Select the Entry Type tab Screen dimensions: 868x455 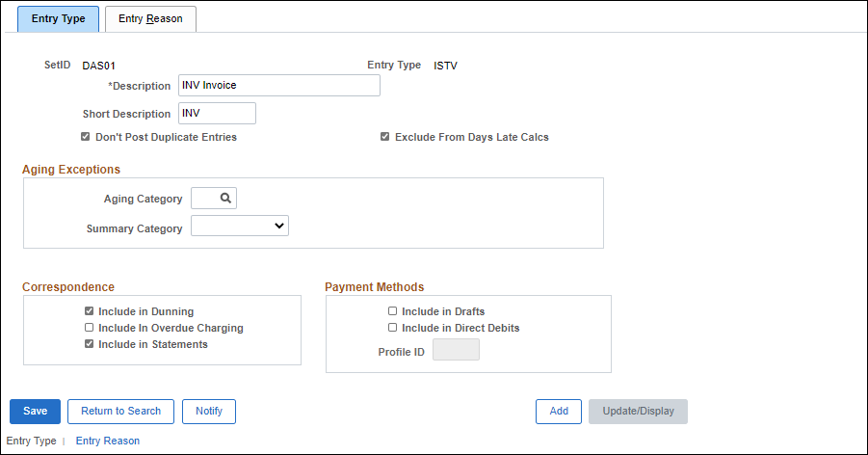(58, 18)
